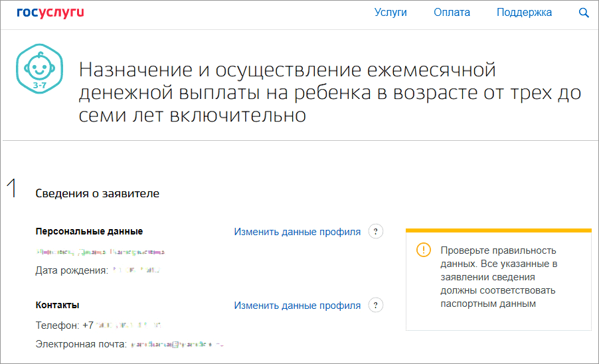
Task: Click help question mark beside Контакты
Action: 376,306
